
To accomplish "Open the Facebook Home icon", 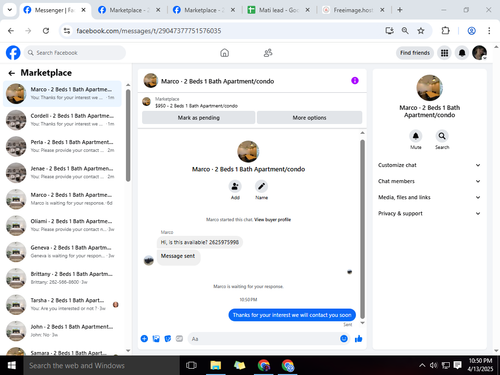I will 224,53.
